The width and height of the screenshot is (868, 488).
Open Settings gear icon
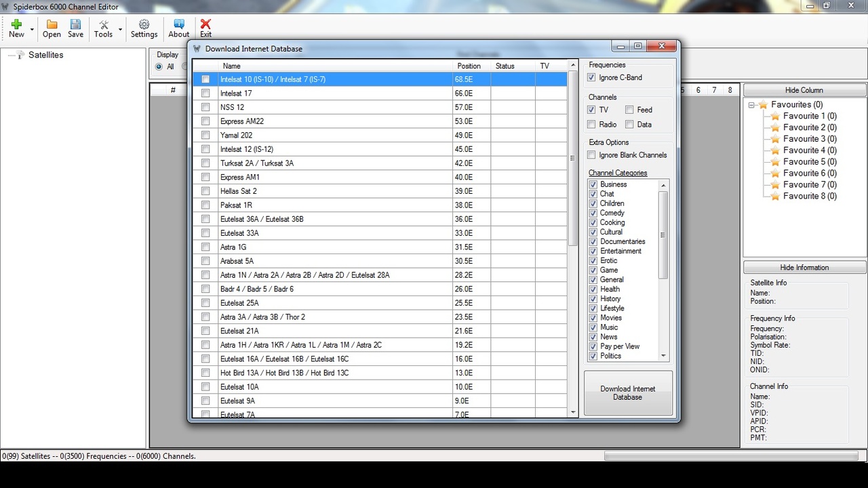(144, 24)
